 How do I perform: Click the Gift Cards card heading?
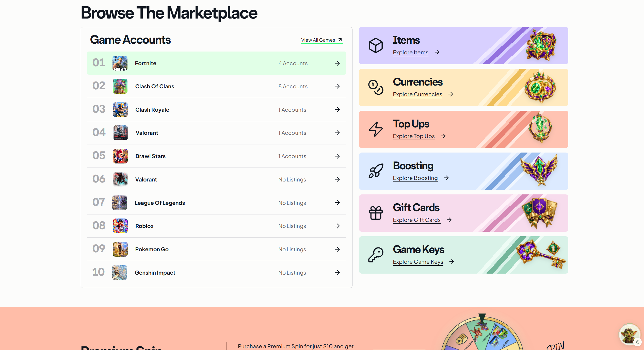[416, 208]
